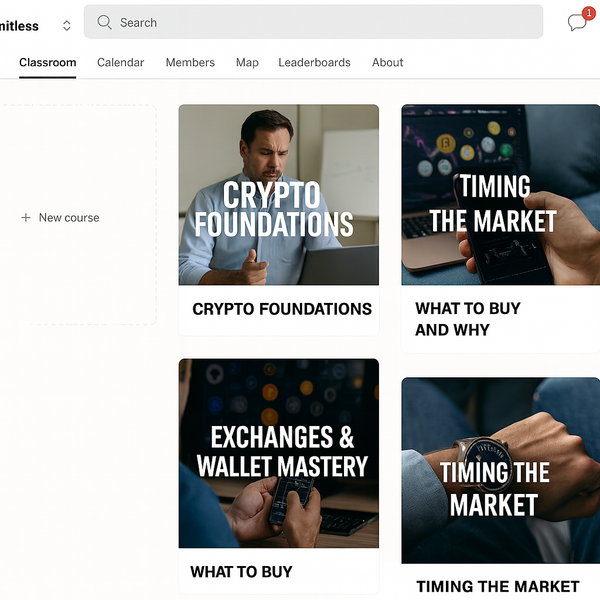The height and width of the screenshot is (600, 600).
Task: Click the community name beside the switcher
Action: point(19,26)
